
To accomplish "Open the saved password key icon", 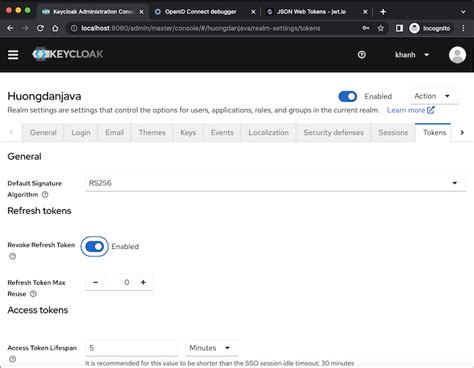I will 366,28.
